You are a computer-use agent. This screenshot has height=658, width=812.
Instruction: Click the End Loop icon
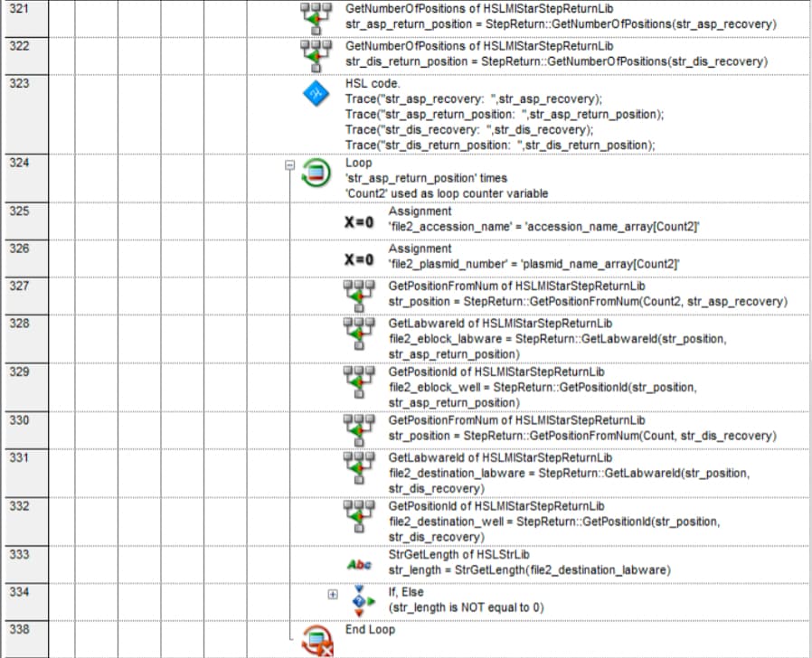tap(316, 641)
